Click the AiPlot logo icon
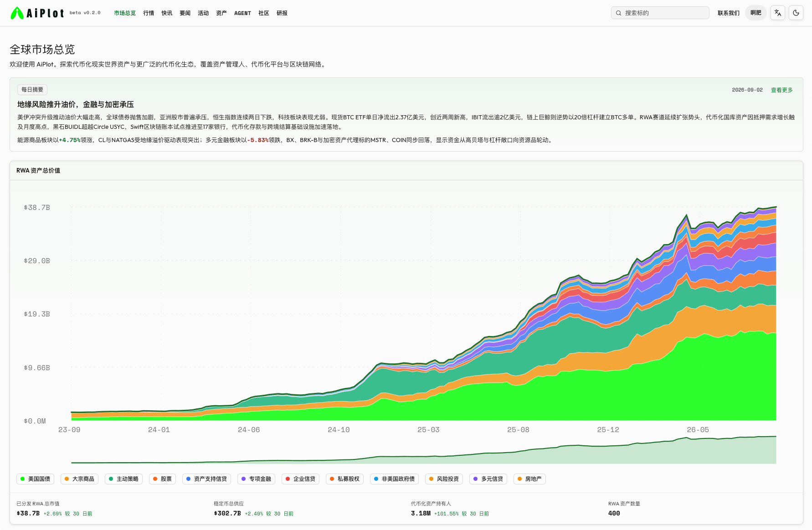The image size is (812, 530). [x=17, y=13]
